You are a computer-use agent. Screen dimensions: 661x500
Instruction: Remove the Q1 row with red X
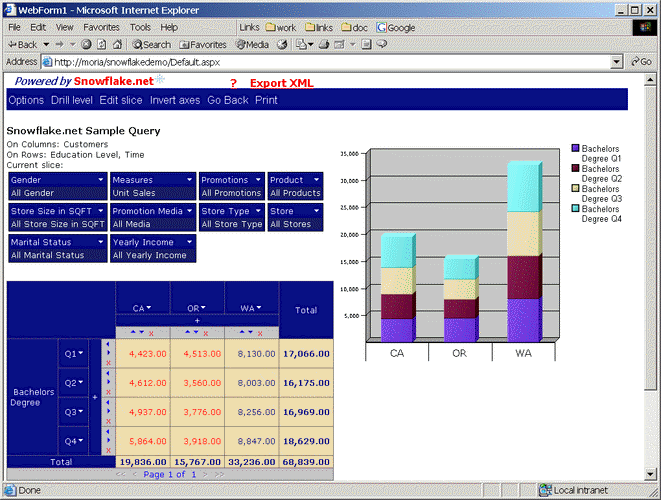coord(108,363)
